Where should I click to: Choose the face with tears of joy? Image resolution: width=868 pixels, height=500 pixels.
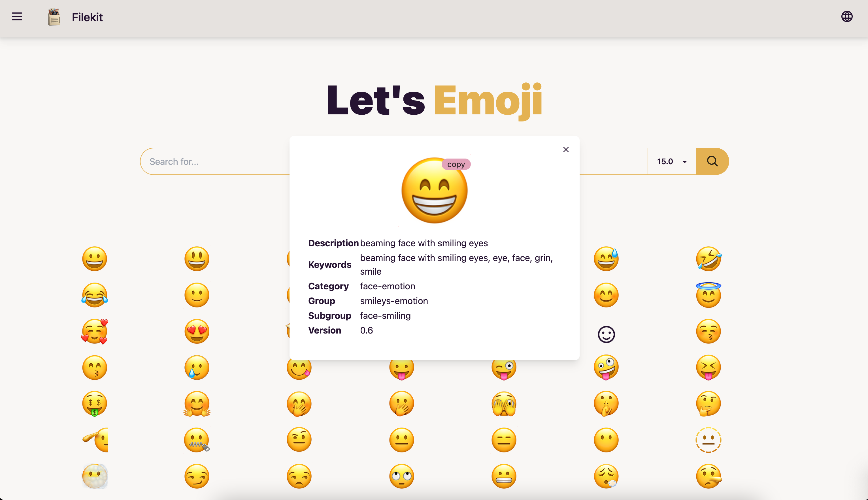pos(94,295)
